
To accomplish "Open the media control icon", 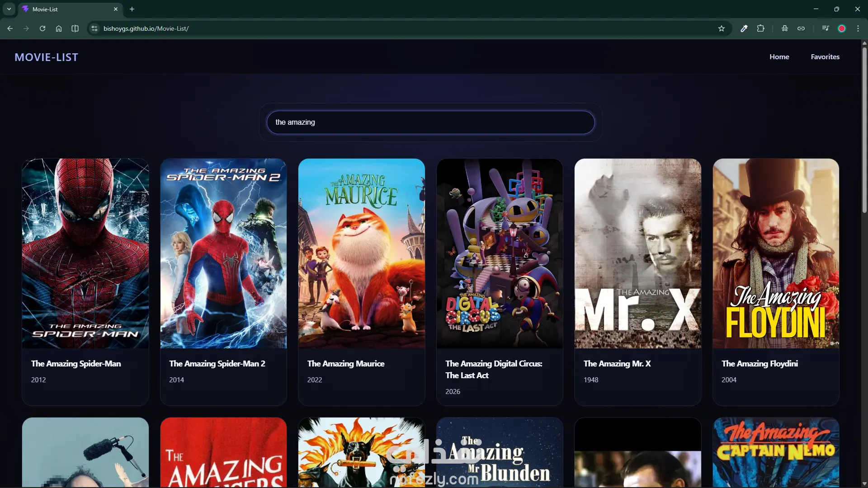I will coord(826,28).
